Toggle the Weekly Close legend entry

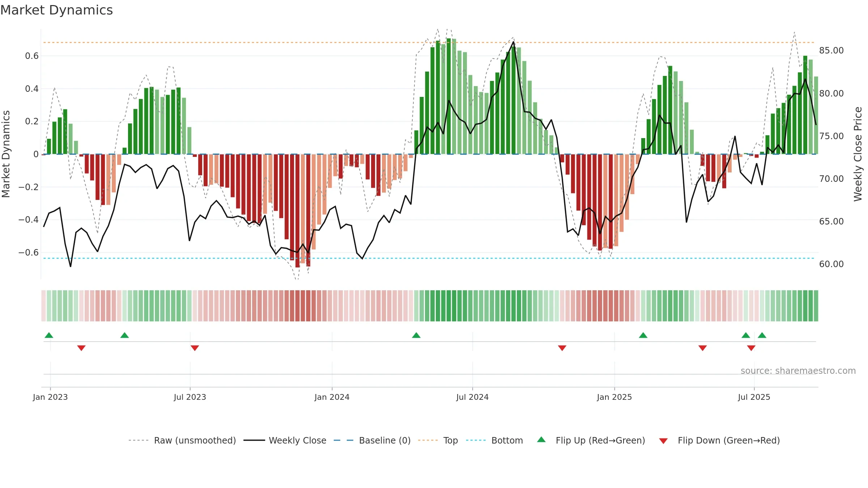point(285,440)
